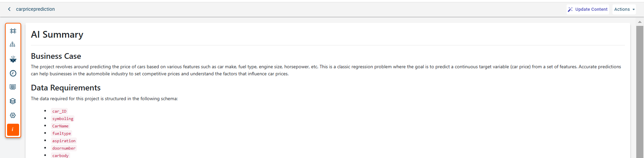Select the orange info icon in sidebar
The height and width of the screenshot is (158, 644).
13,129
